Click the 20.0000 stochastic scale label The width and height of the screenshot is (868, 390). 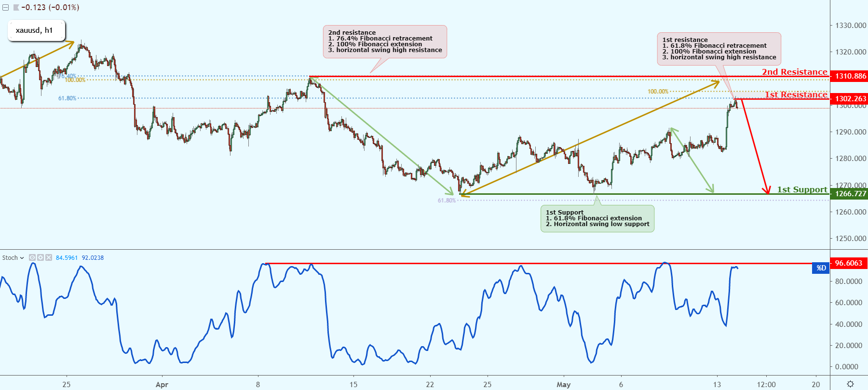[849, 346]
